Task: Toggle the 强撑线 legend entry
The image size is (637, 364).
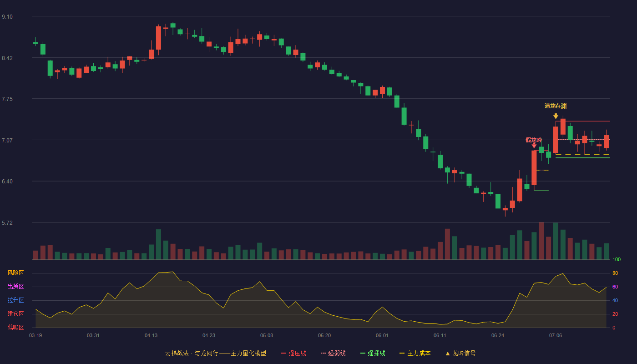Action: [x=373, y=353]
